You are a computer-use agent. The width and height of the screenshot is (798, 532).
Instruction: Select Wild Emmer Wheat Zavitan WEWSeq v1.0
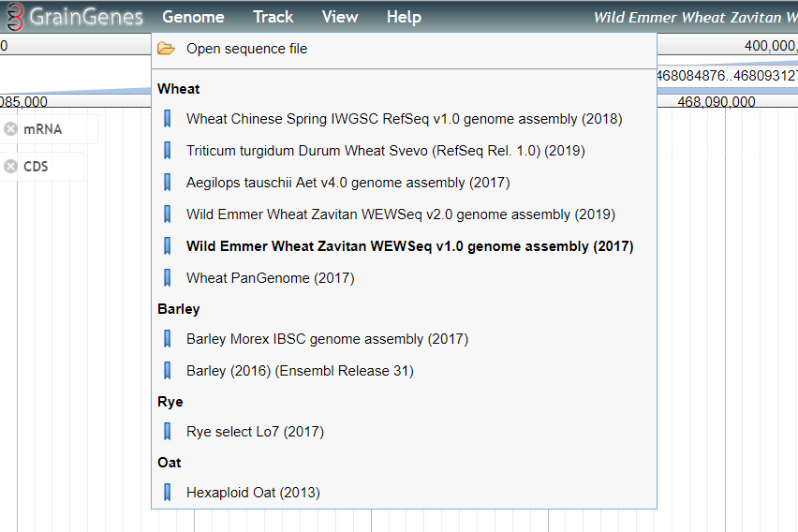click(404, 246)
